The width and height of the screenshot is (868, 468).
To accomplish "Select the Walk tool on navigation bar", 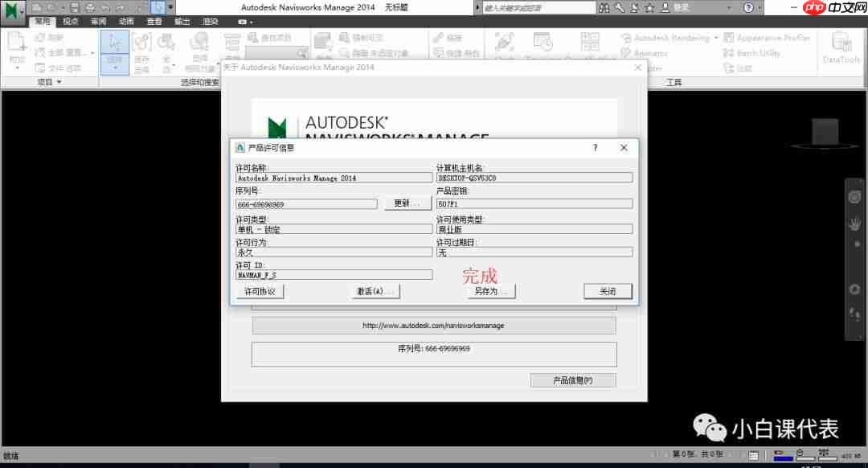I will point(854,314).
